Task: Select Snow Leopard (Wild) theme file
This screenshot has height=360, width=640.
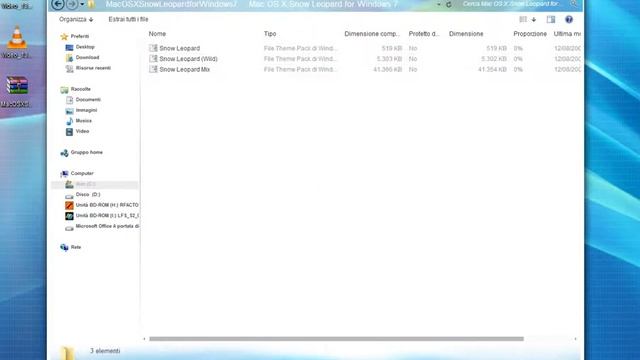Action: (x=188, y=59)
